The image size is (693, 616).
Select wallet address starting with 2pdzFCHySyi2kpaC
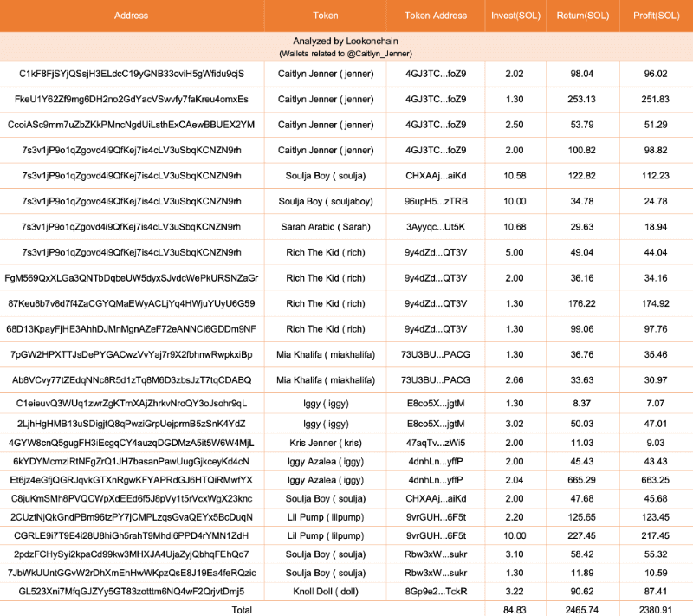coord(132,554)
